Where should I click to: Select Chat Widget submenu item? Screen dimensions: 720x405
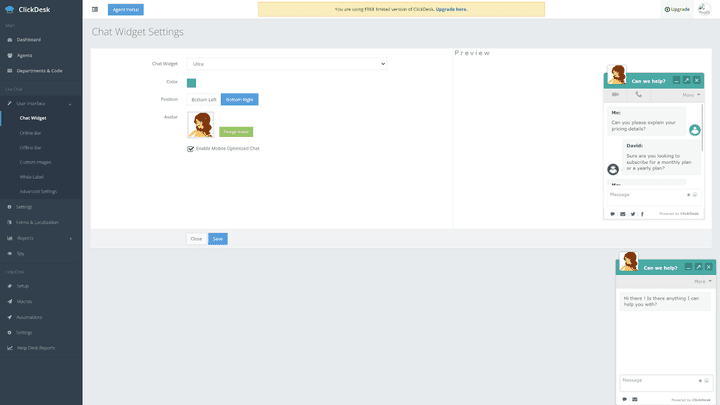pyautogui.click(x=33, y=118)
